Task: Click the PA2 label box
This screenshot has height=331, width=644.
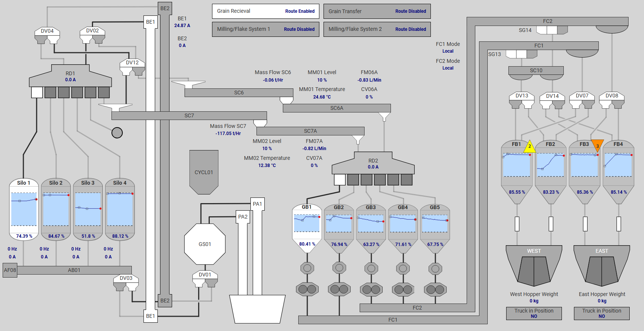Action: click(243, 217)
